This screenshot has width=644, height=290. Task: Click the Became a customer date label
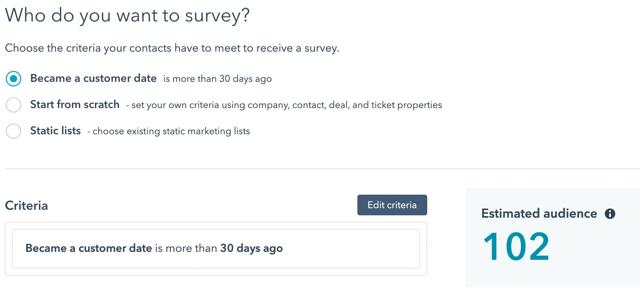point(93,78)
